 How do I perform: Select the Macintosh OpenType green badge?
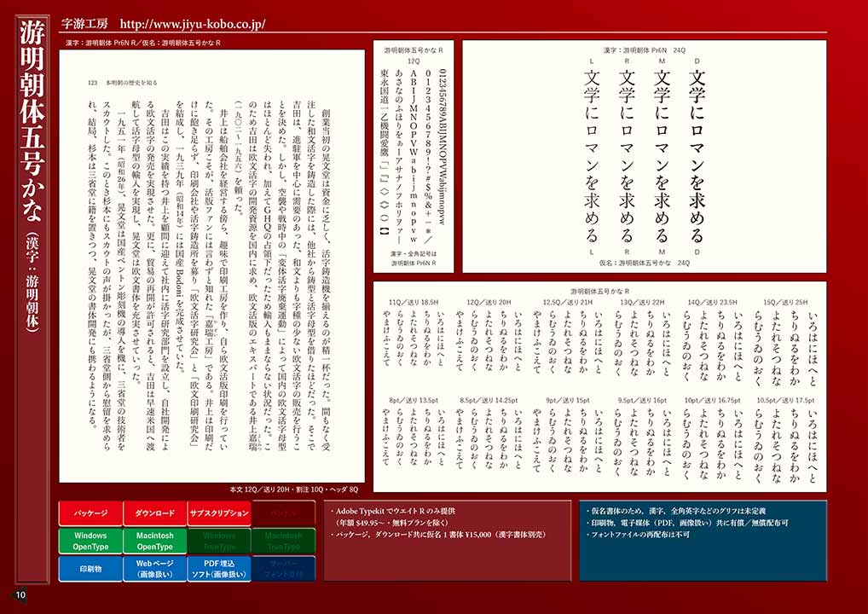click(155, 541)
